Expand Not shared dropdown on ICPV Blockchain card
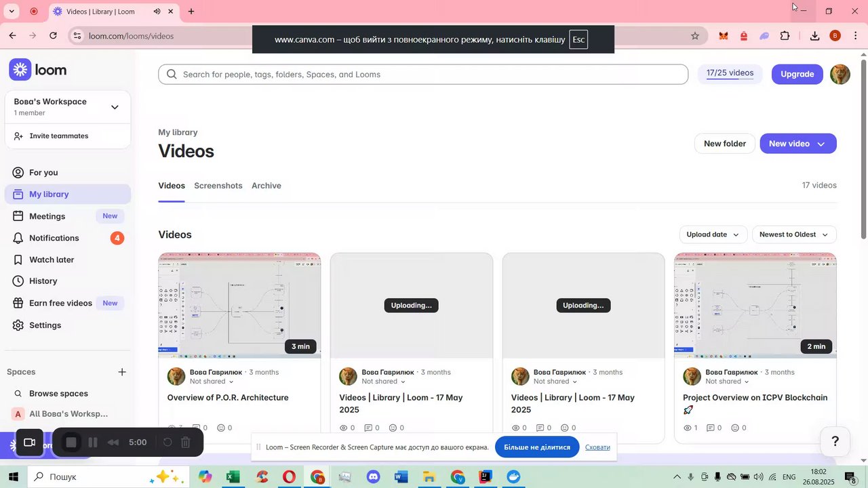 [728, 382]
